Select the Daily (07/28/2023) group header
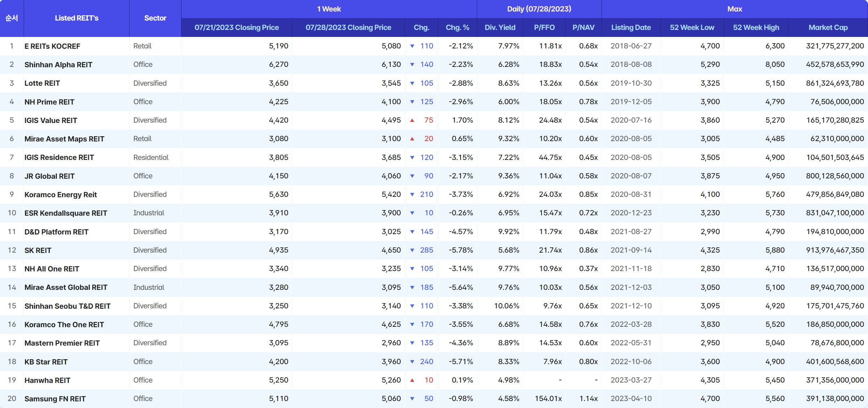This screenshot has height=408, width=868. pyautogui.click(x=539, y=9)
